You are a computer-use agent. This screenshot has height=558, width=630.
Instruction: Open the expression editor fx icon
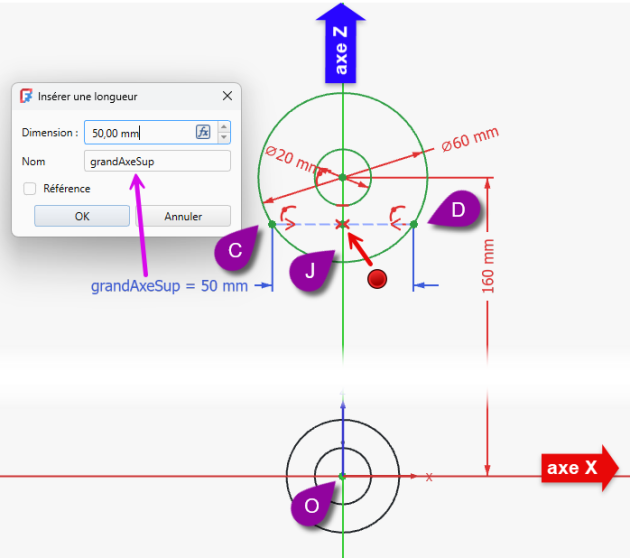(x=203, y=132)
